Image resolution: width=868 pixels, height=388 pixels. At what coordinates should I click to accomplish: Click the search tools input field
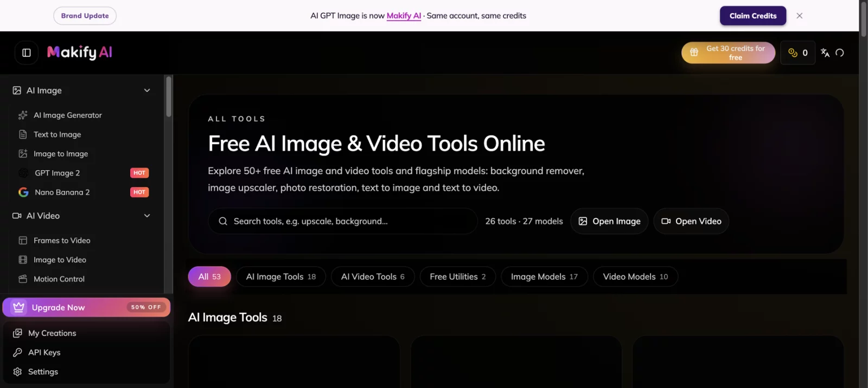tap(343, 221)
